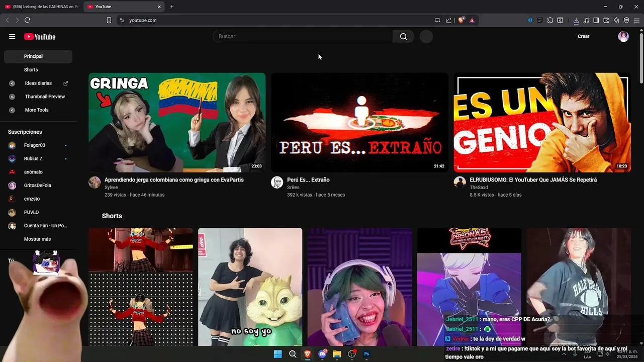Open the music note playlist icon
The width and height of the screenshot is (644, 362).
[x=586, y=20]
